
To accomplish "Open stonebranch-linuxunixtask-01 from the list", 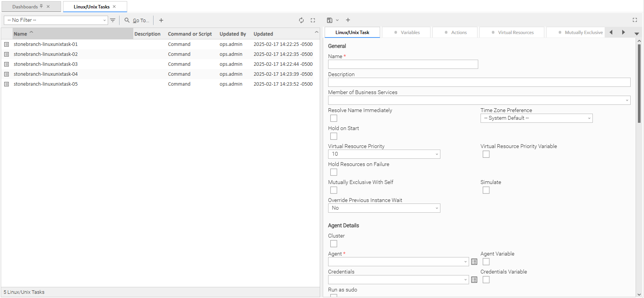I will [x=46, y=44].
